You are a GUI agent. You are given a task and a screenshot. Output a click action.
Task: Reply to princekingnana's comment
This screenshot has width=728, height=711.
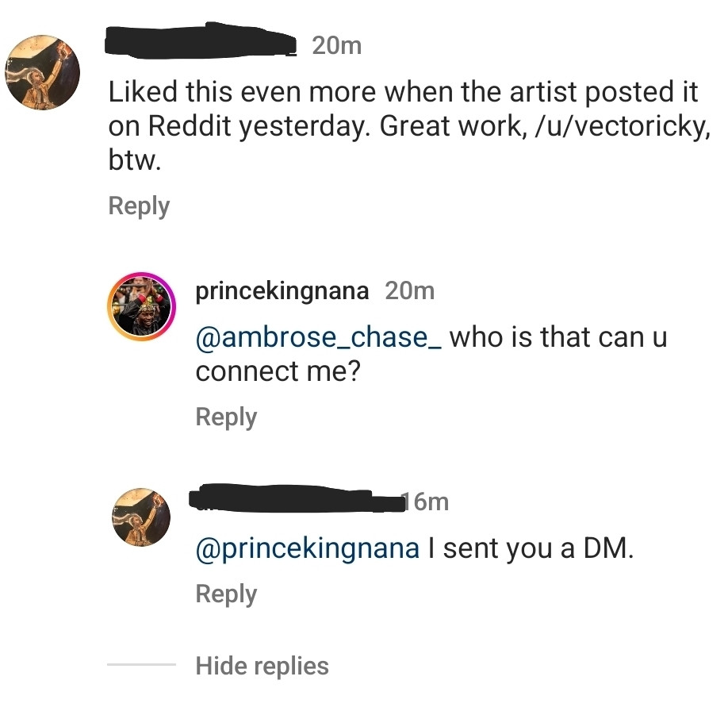226,417
